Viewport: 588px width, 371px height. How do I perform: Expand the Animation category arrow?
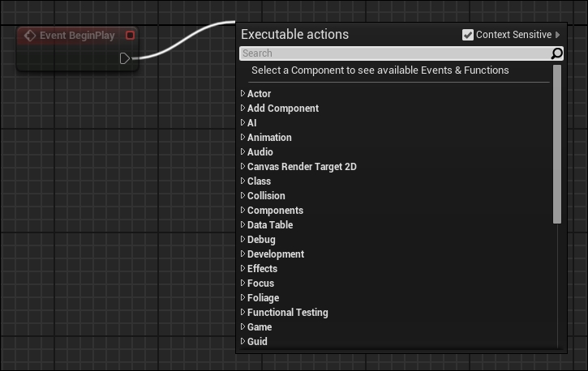tap(242, 137)
